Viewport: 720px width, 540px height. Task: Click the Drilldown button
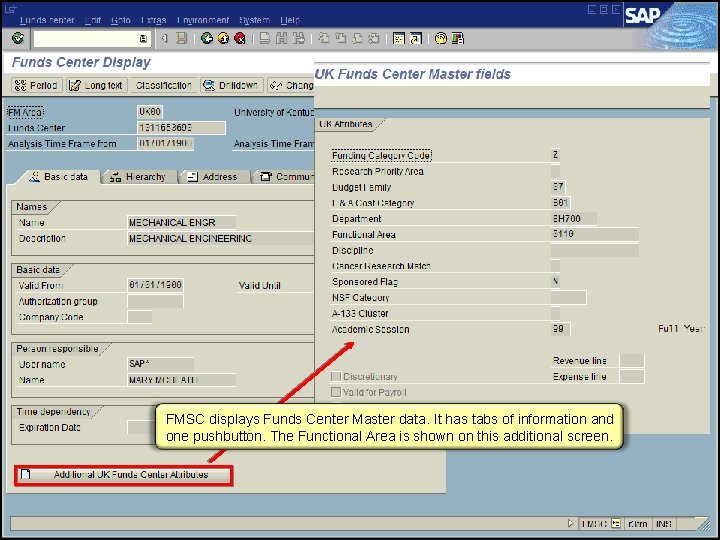(x=232, y=85)
